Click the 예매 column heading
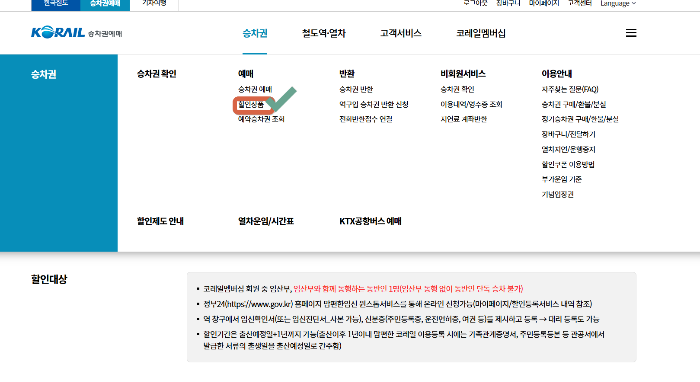The height and width of the screenshot is (382, 700). [246, 74]
